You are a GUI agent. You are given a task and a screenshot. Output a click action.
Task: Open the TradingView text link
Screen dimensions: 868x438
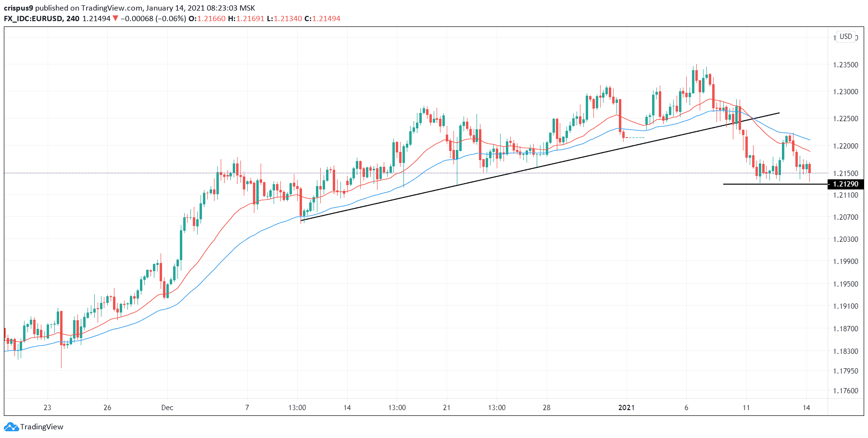pos(42,427)
